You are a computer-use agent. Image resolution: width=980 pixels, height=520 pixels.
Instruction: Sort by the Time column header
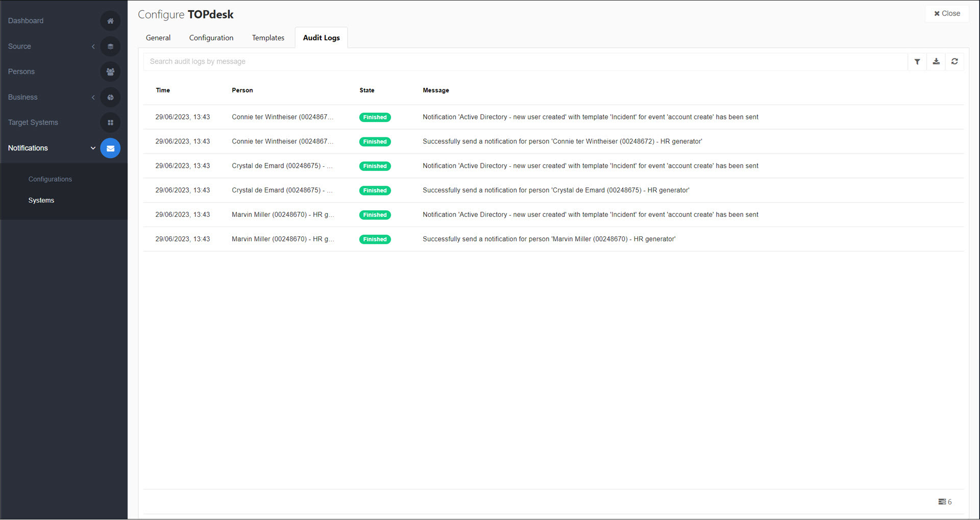[163, 90]
